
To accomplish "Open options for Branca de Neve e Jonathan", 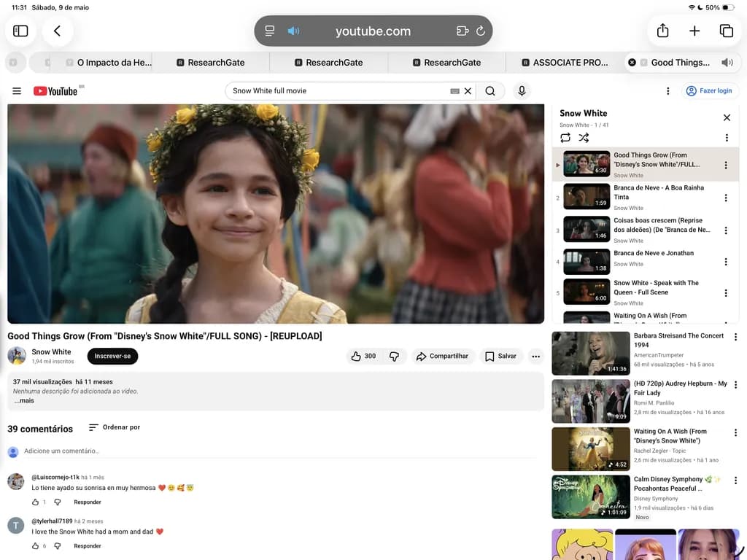I will coord(726,262).
